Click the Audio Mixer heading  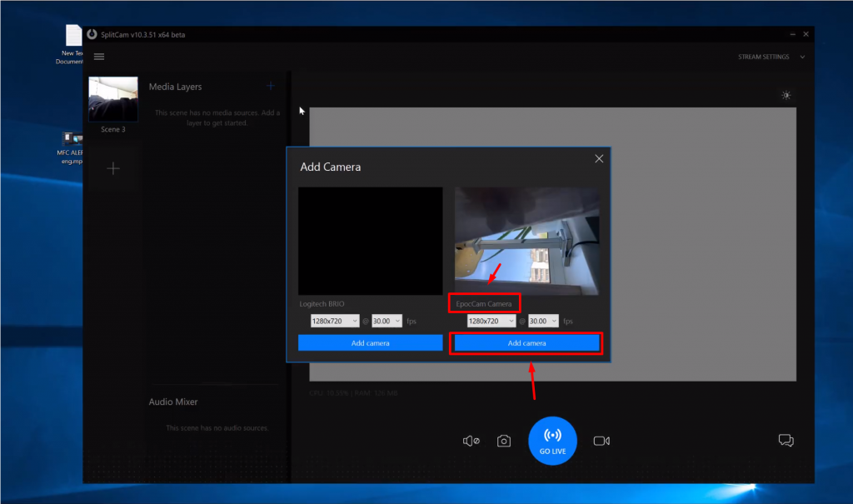173,402
